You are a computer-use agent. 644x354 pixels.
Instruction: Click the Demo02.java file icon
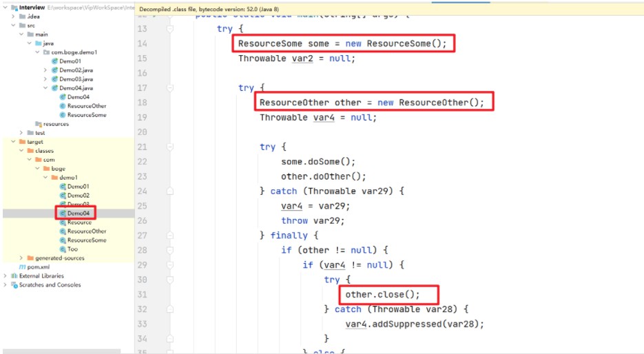[x=54, y=70]
